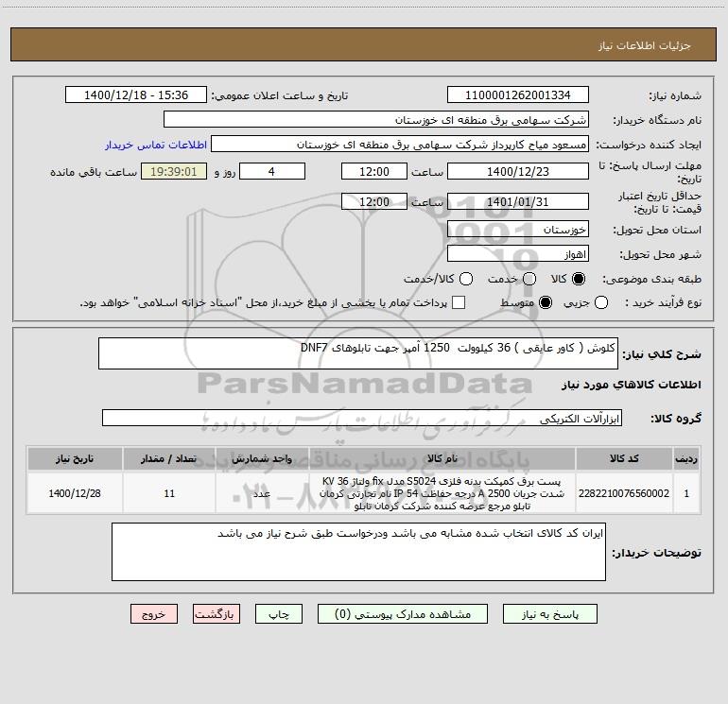The height and width of the screenshot is (704, 728).
Task: Click the remaining days field showing 4
Action: pyautogui.click(x=272, y=171)
